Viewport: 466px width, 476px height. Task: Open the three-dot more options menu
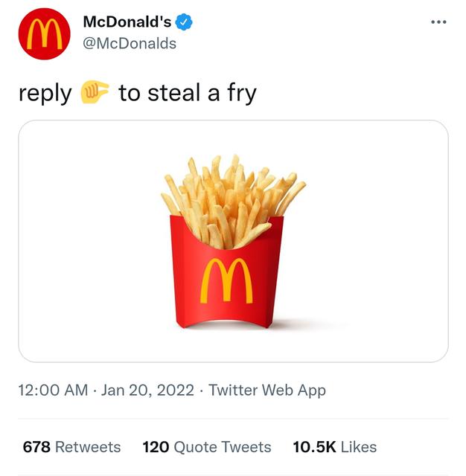coord(438,22)
